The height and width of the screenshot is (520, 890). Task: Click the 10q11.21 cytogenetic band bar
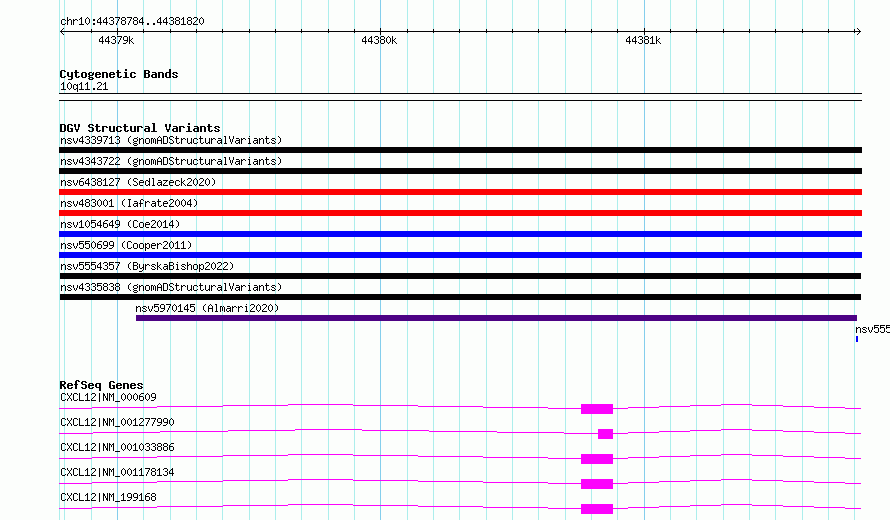(x=460, y=97)
